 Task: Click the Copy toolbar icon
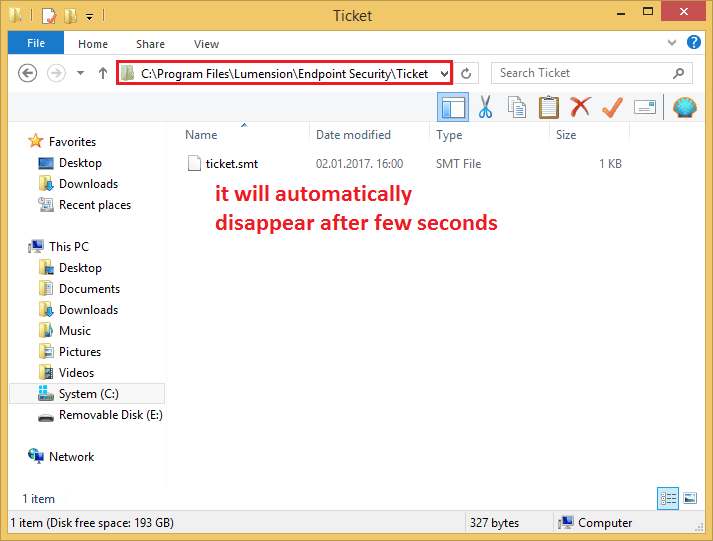pyautogui.click(x=517, y=107)
